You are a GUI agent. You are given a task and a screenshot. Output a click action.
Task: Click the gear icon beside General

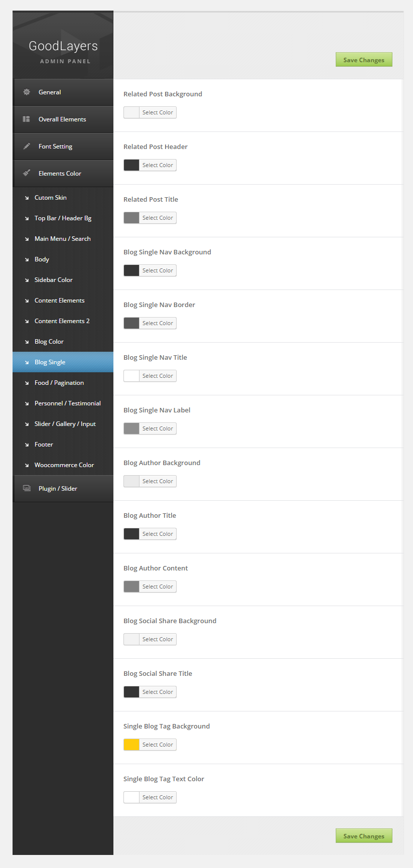tap(27, 92)
